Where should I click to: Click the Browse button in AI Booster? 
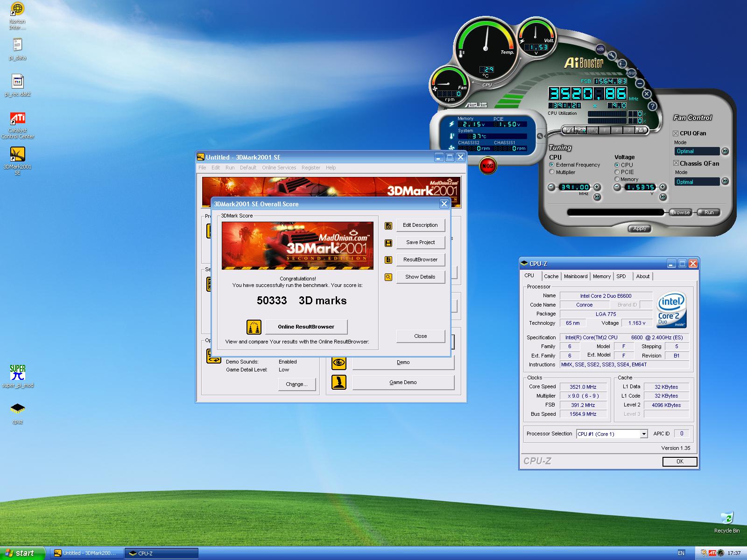tap(680, 212)
